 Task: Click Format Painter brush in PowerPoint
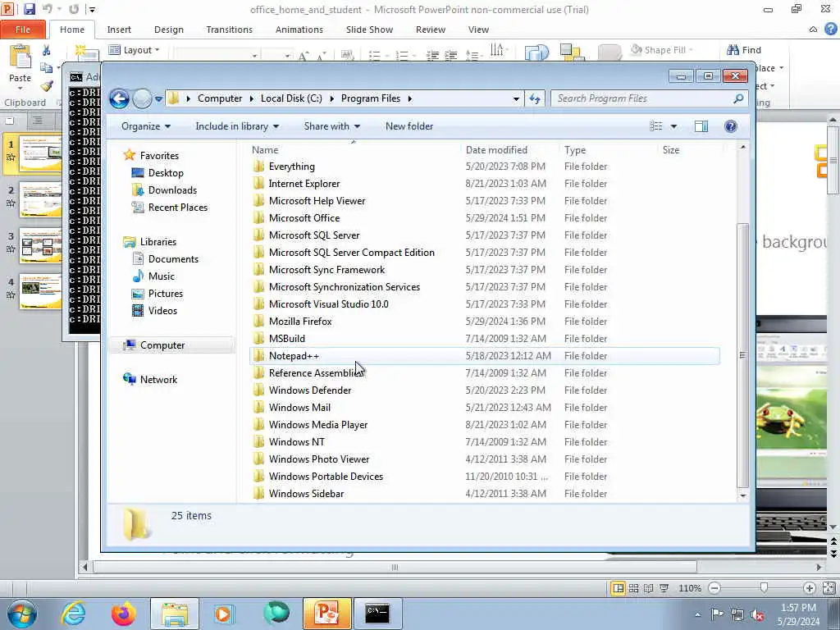tap(47, 85)
